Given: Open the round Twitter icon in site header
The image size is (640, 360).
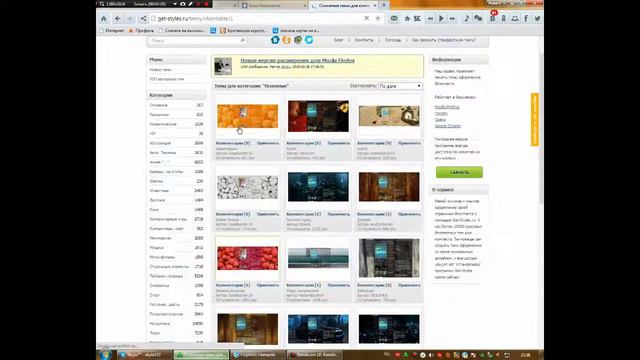Looking at the screenshot, I should (309, 40).
